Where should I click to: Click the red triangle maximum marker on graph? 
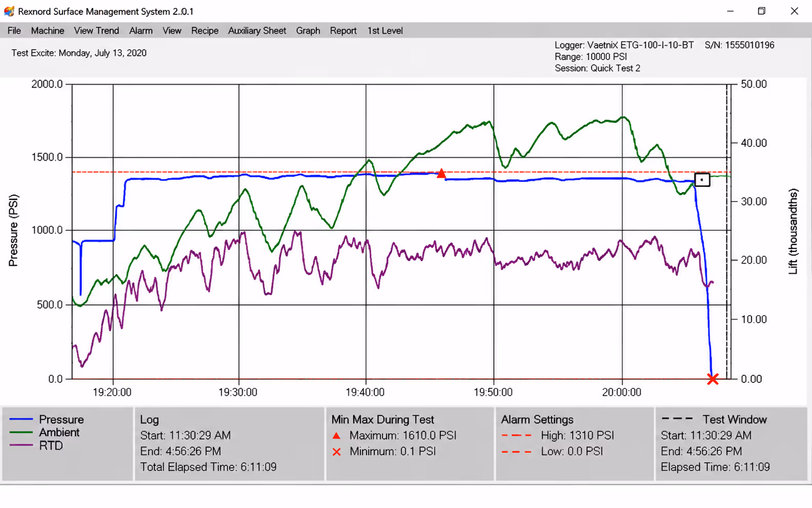pyautogui.click(x=441, y=174)
